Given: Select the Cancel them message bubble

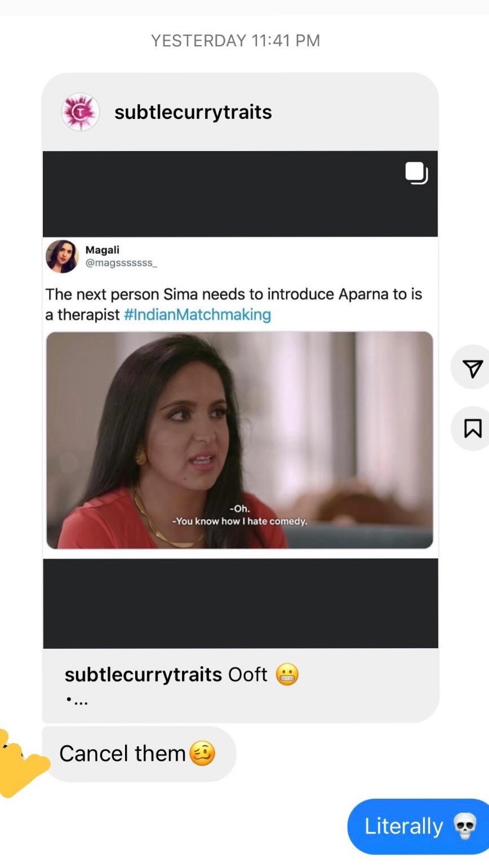Looking at the screenshot, I should (x=139, y=754).
